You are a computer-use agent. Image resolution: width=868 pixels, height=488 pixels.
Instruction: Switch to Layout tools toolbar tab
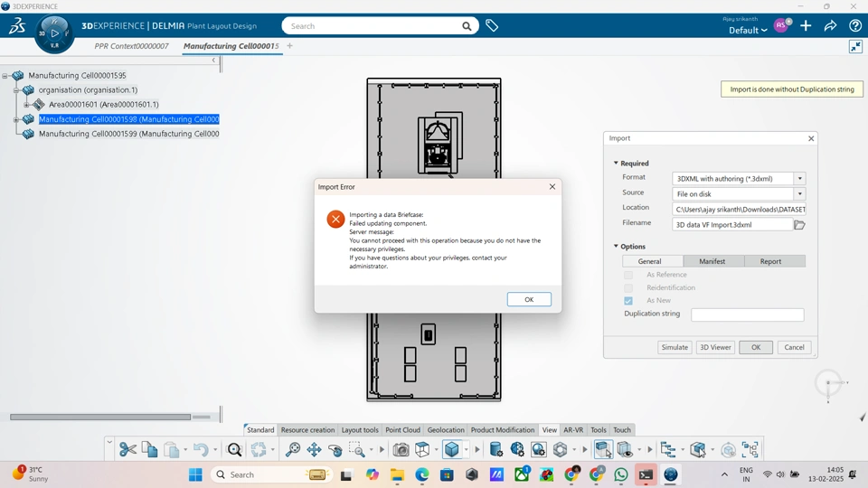click(360, 430)
